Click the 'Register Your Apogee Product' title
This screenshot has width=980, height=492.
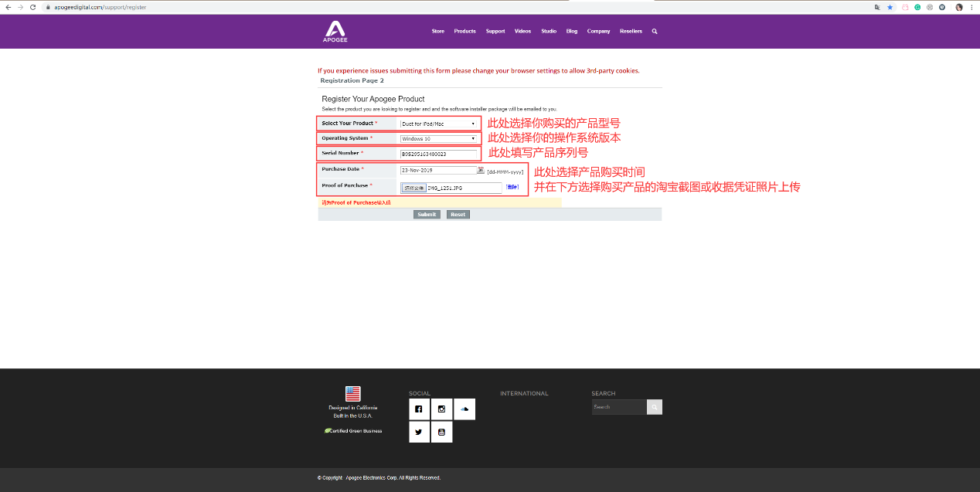(373, 99)
